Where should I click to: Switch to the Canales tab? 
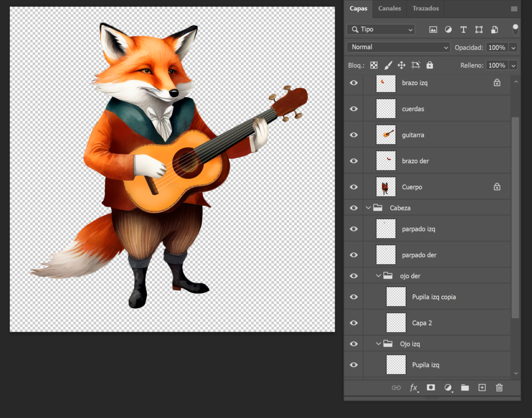click(x=389, y=8)
